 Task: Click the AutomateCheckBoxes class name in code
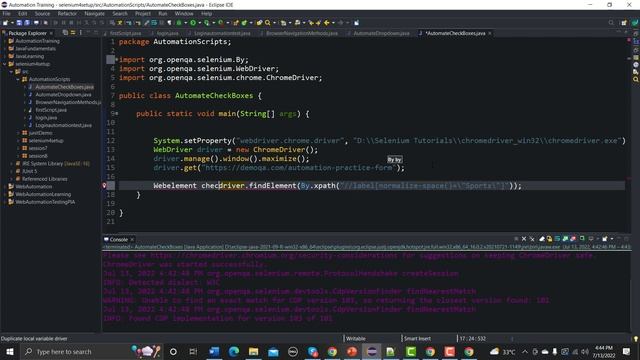pyautogui.click(x=214, y=96)
